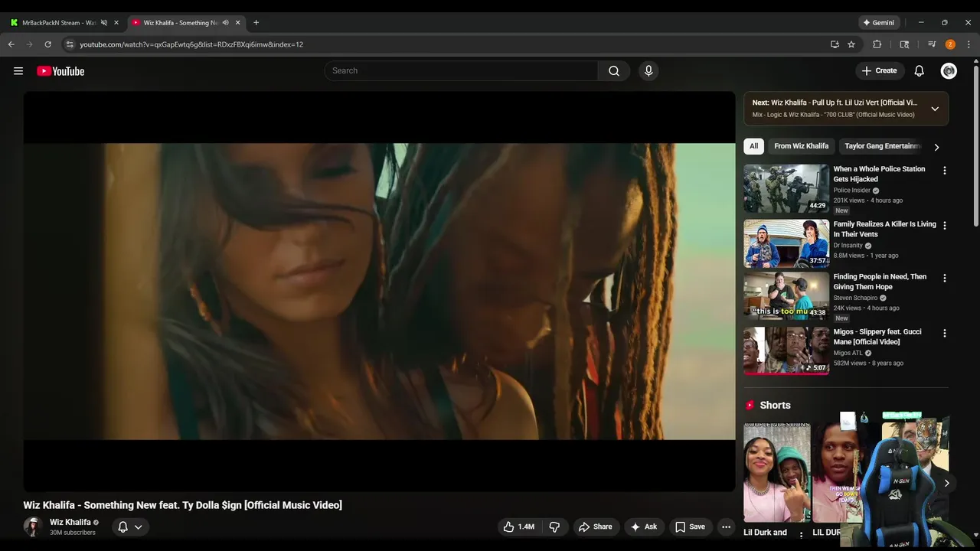Bookmark this page with the star
The image size is (980, 551).
pyautogui.click(x=851, y=44)
